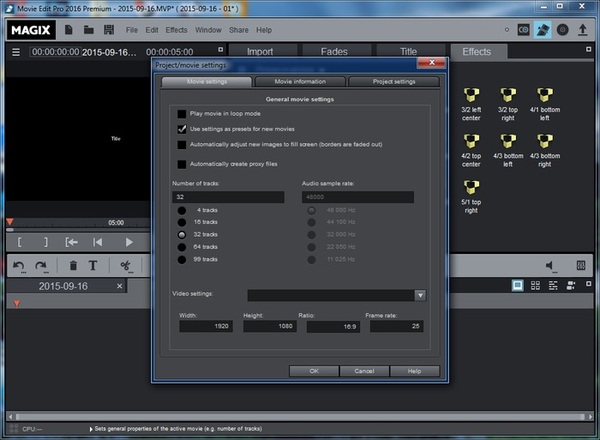
Task: Open the folder icon in top toolbar
Action: [89, 30]
